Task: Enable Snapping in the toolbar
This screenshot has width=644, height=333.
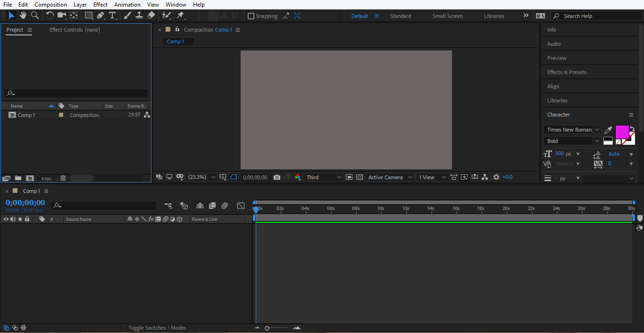Action: point(251,16)
